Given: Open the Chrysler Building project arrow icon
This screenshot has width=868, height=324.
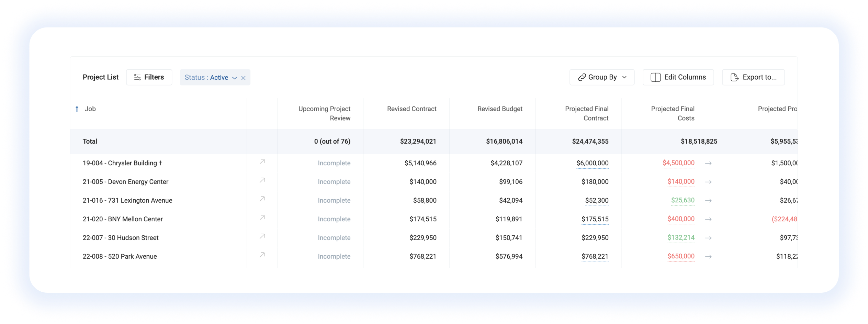Looking at the screenshot, I should coord(262,161).
